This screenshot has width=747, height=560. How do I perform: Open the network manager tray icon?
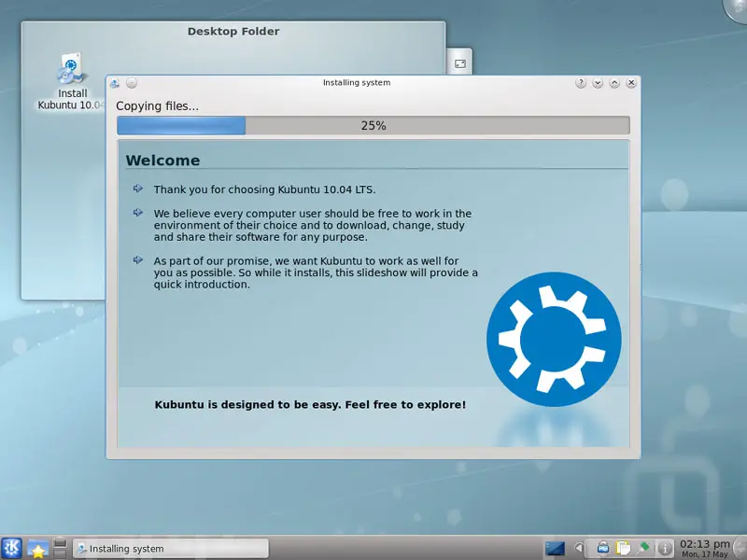[643, 548]
